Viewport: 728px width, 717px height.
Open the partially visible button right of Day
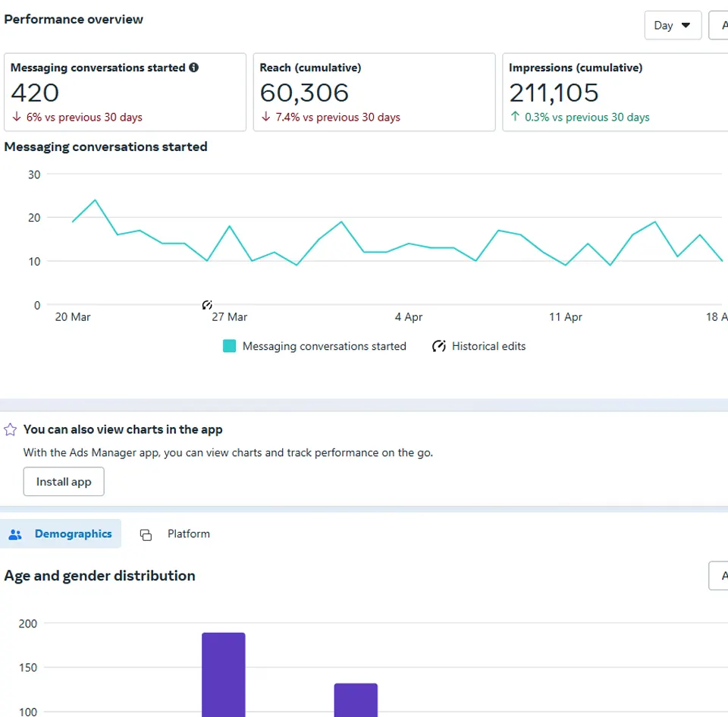(718, 25)
